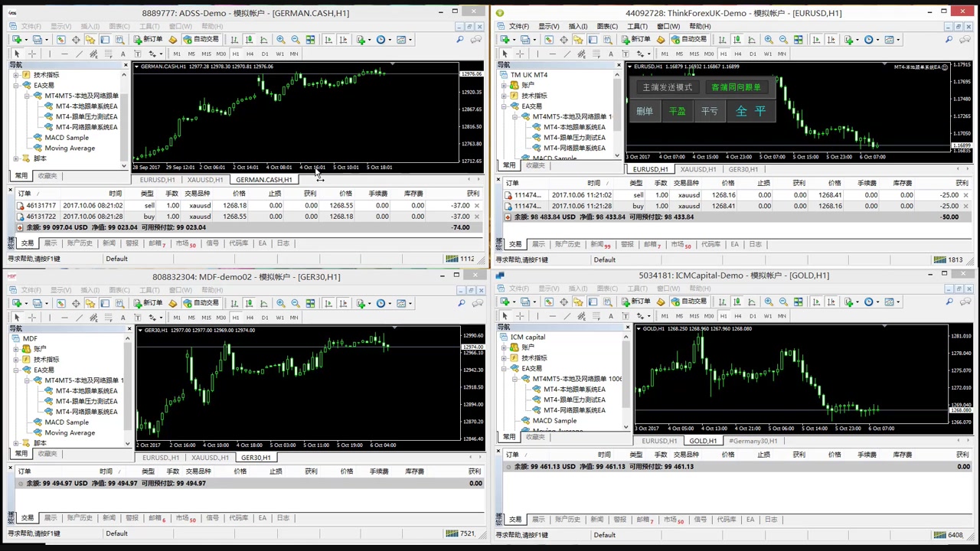Switch to M15 timeframe in the ADSS-Demo window

click(x=206, y=54)
